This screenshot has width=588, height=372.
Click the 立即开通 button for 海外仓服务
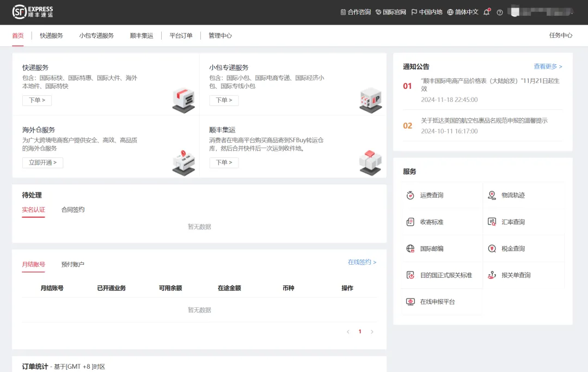[42, 163]
